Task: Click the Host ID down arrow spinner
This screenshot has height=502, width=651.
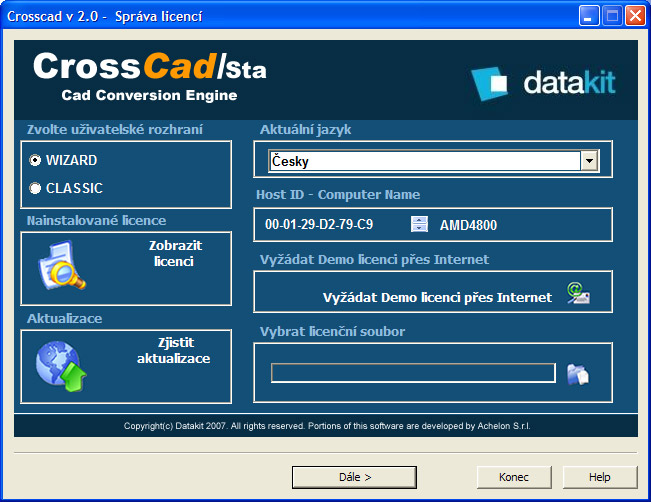Action: [x=420, y=229]
